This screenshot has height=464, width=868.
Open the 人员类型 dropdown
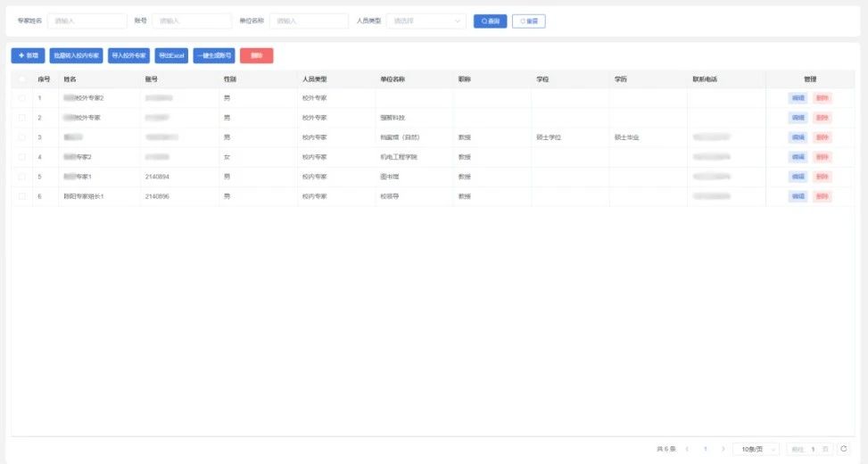[x=427, y=21]
